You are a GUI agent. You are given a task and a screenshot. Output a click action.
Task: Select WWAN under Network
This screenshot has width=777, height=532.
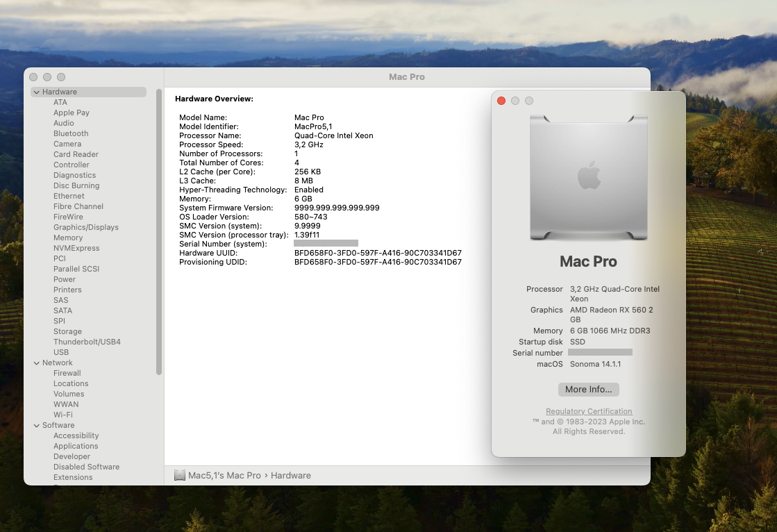click(x=66, y=404)
